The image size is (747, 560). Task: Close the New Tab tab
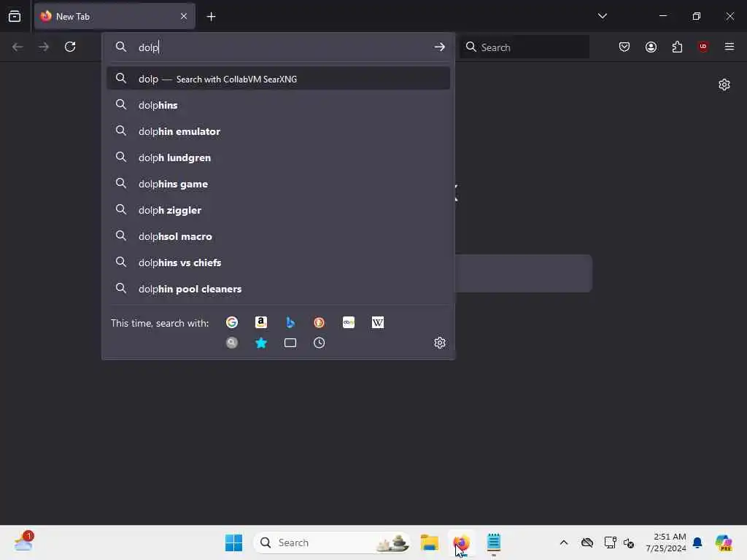click(184, 16)
